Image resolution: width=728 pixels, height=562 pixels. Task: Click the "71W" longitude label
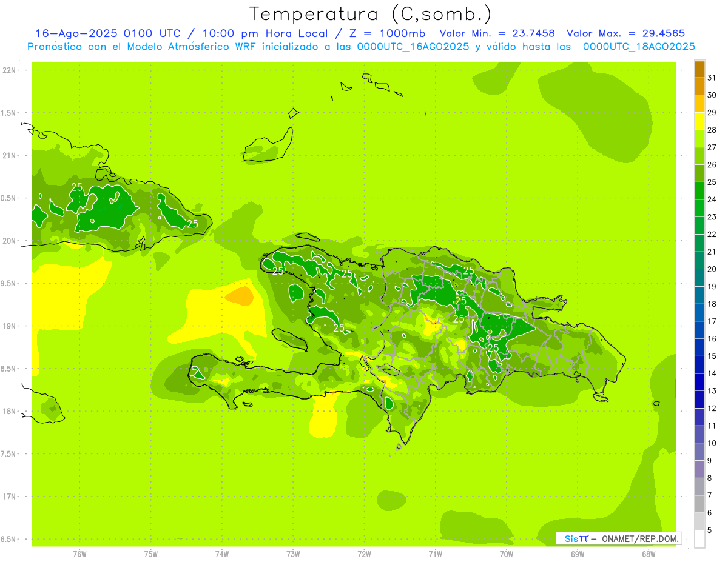435,554
